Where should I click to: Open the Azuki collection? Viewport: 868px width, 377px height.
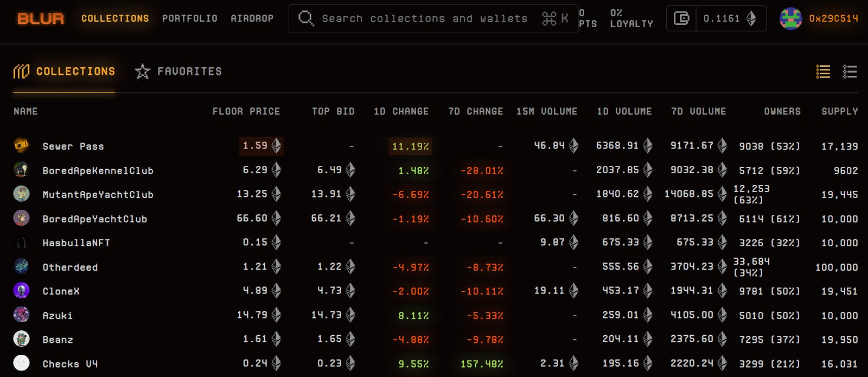click(x=58, y=316)
